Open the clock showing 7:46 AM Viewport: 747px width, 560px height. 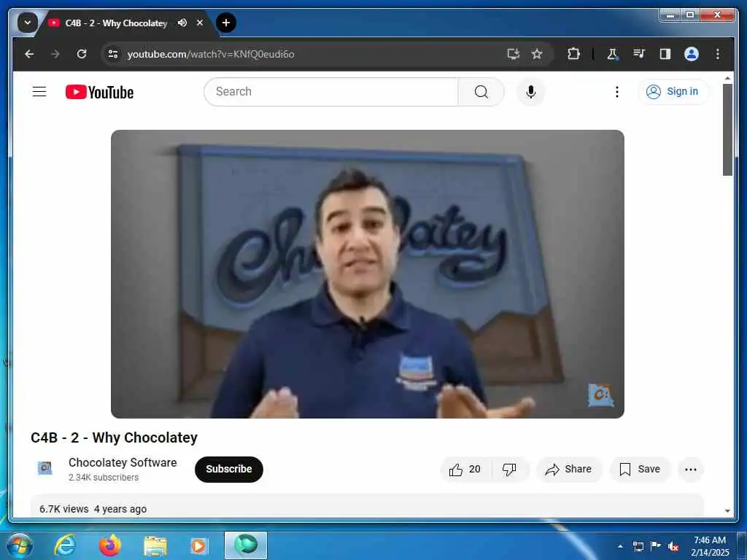[x=710, y=545]
